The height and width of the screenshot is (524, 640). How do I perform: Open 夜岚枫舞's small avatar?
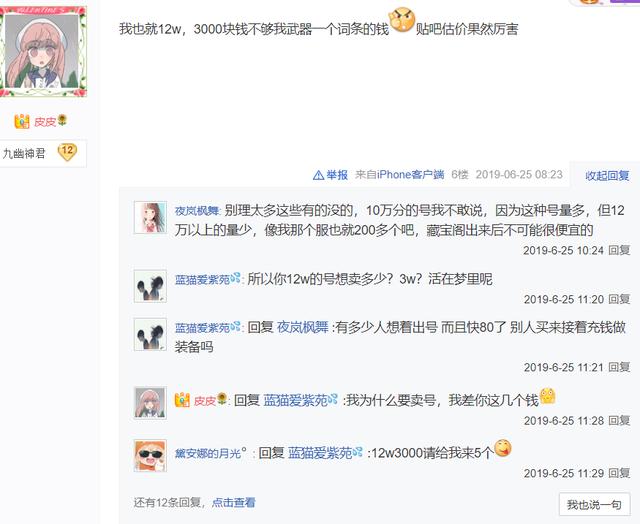(150, 217)
